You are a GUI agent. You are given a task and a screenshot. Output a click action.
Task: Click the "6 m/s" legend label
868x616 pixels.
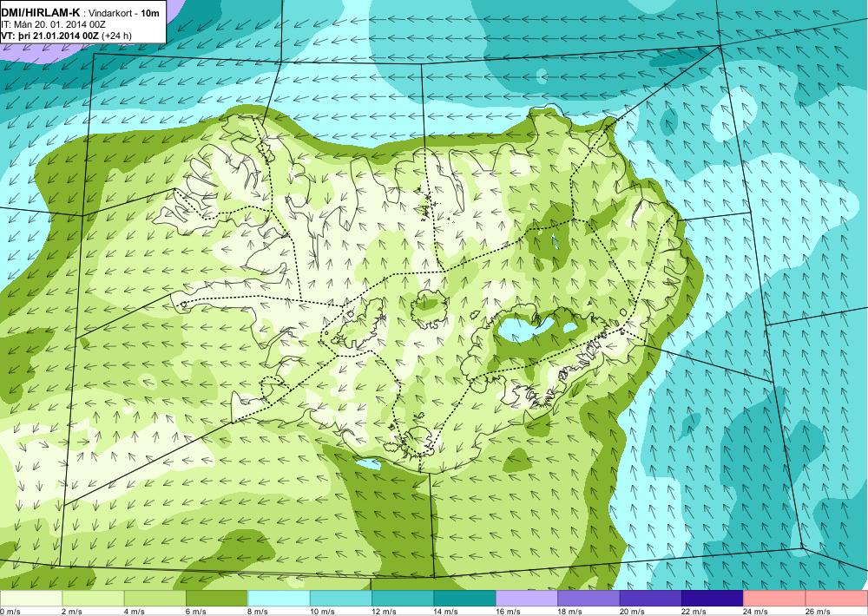coord(196,612)
